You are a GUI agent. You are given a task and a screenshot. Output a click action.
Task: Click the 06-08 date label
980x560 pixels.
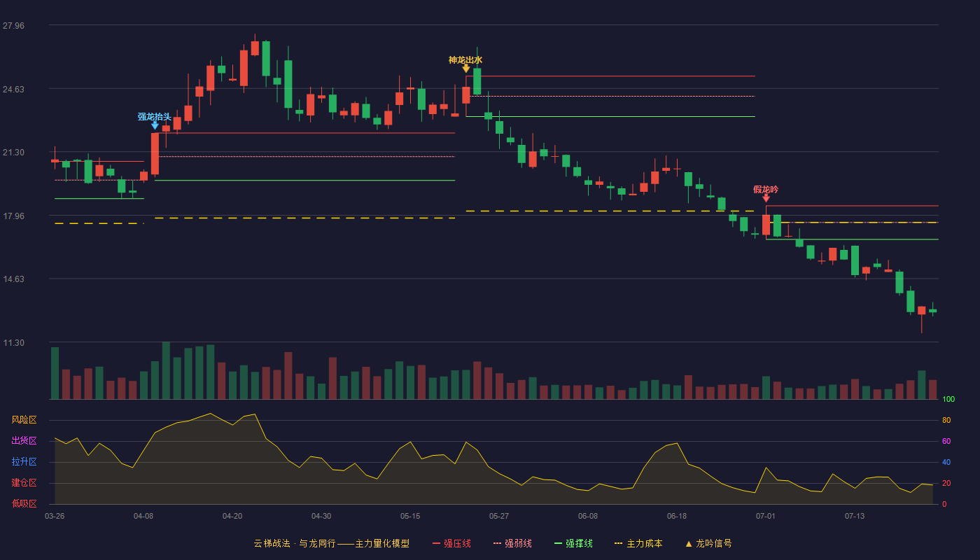(x=588, y=516)
